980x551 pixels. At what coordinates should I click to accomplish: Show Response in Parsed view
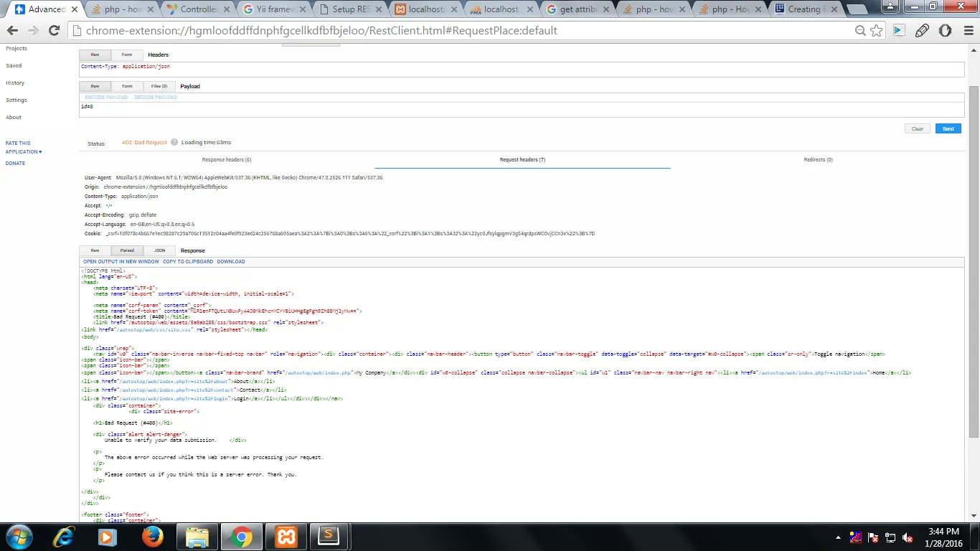coord(127,250)
